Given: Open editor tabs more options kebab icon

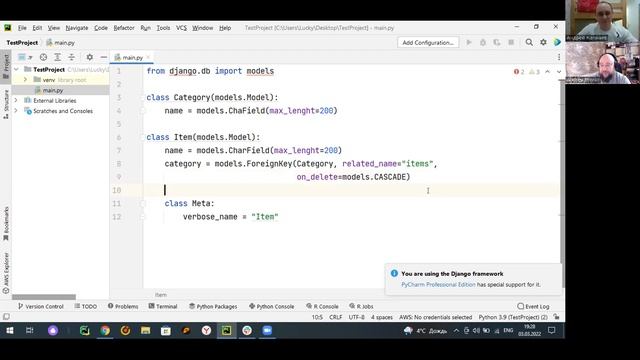Looking at the screenshot, I should (x=559, y=57).
